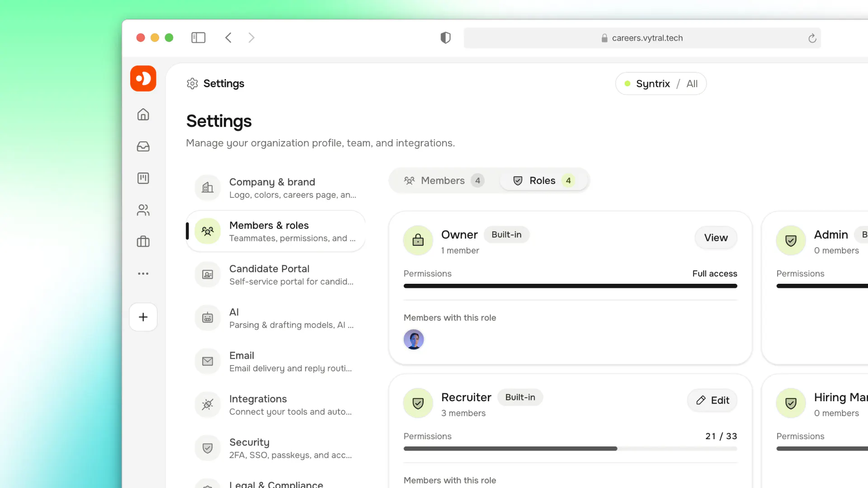Open Company & brand settings

click(276, 188)
